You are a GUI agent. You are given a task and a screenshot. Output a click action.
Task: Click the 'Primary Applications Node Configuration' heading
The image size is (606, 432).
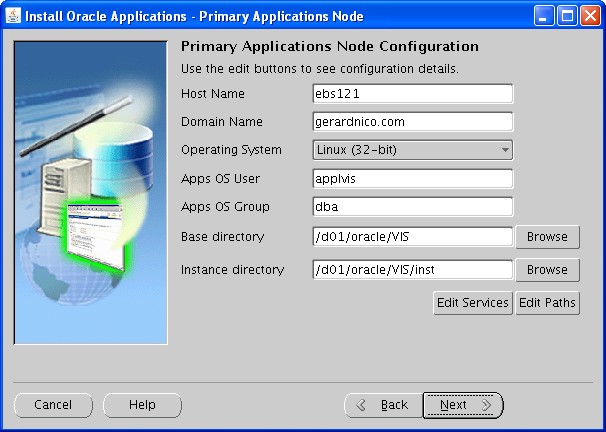(x=330, y=46)
